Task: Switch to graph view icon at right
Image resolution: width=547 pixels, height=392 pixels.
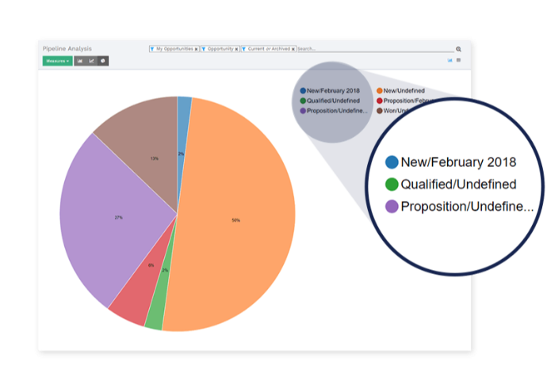Action: tap(450, 60)
